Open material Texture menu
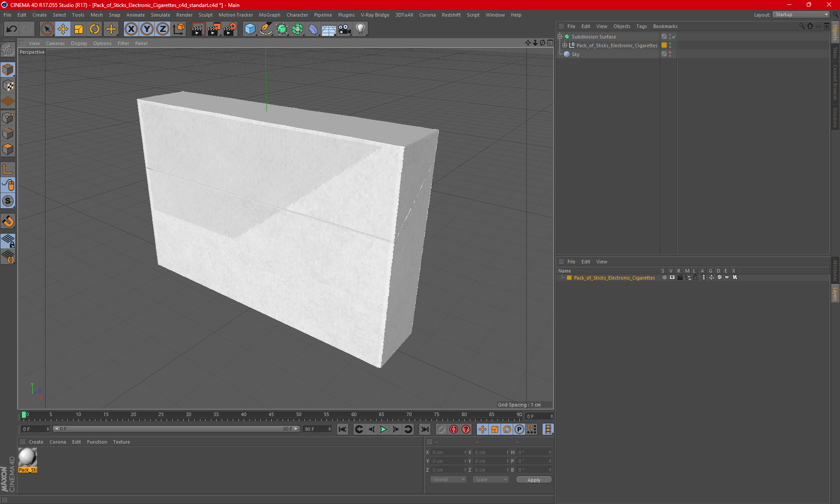Image resolution: width=840 pixels, height=504 pixels. (x=121, y=442)
